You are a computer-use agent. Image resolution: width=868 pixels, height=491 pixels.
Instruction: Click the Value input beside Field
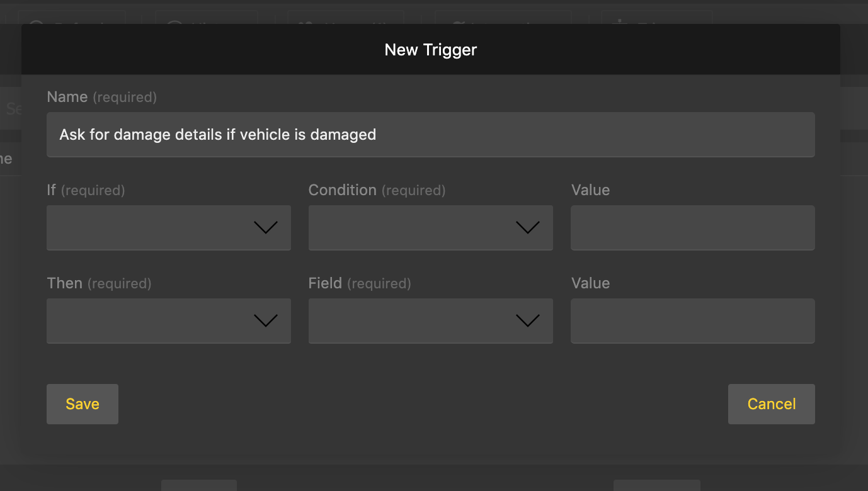(x=692, y=321)
